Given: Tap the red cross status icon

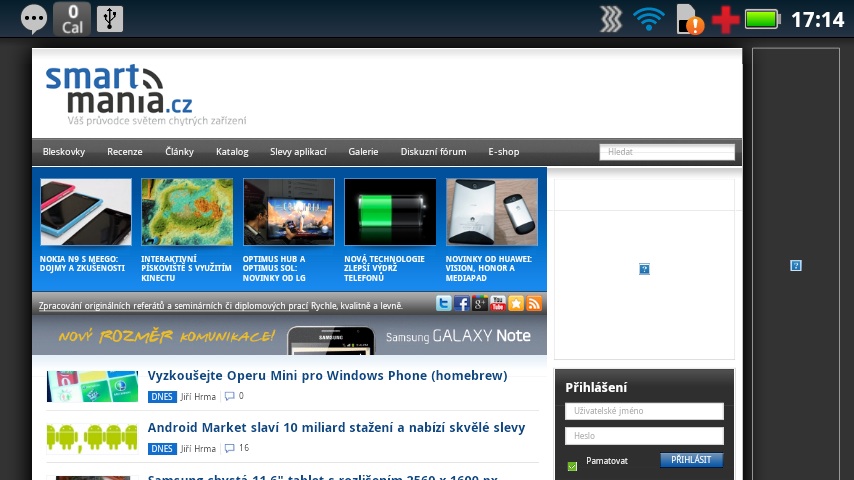Looking at the screenshot, I should pos(725,20).
